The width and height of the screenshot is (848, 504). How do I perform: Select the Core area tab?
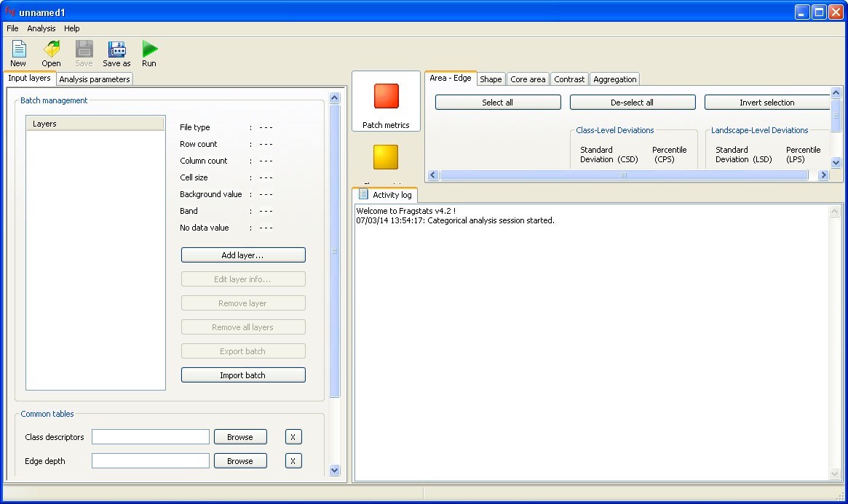tap(528, 79)
